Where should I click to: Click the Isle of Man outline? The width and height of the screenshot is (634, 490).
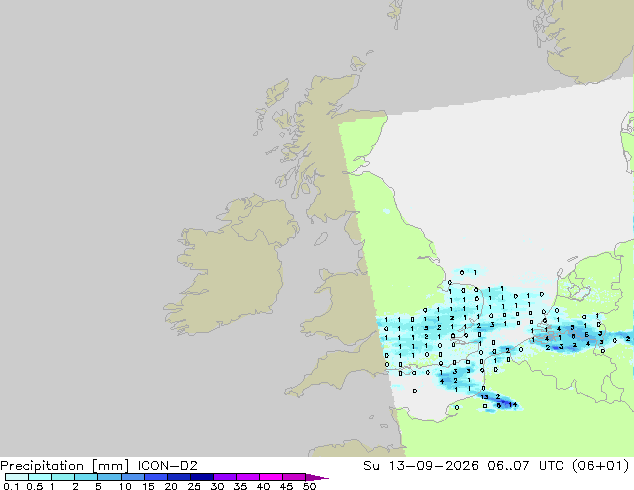pos(321,239)
